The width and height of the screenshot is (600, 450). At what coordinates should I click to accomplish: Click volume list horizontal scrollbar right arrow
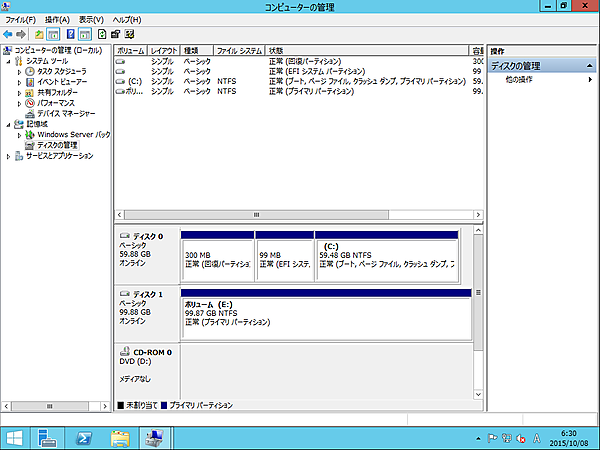click(x=478, y=215)
